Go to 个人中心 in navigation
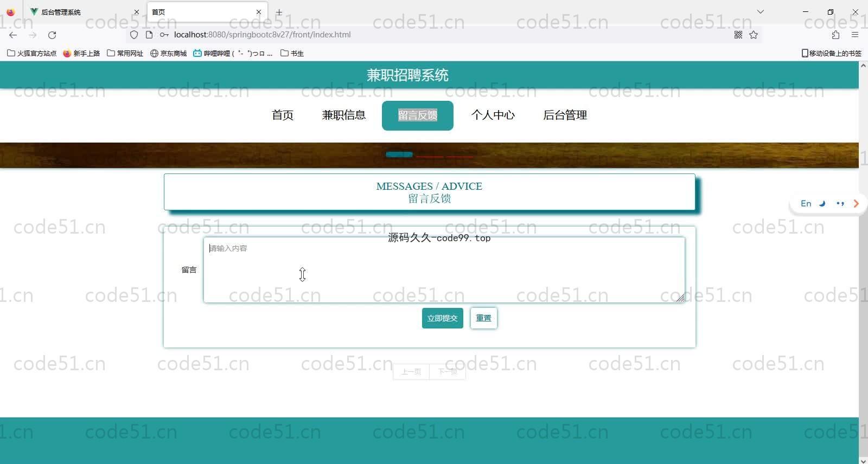 (493, 115)
